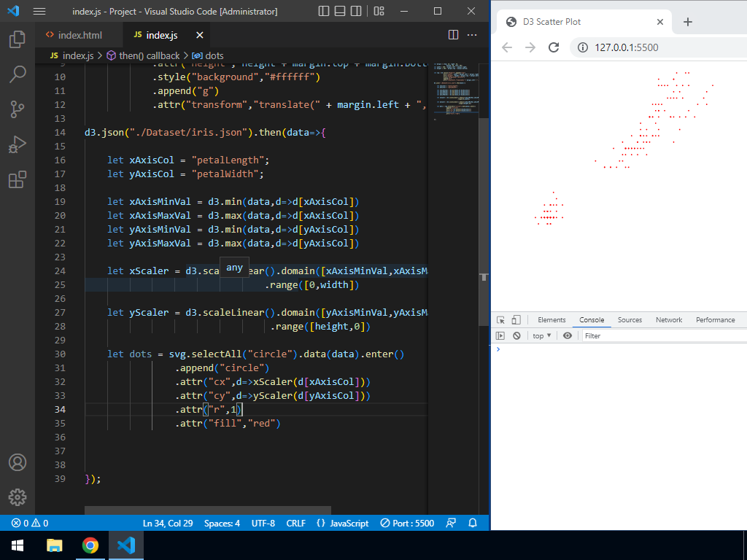The height and width of the screenshot is (560, 747).
Task: Stop Live Server at Port : 5500
Action: (407, 523)
